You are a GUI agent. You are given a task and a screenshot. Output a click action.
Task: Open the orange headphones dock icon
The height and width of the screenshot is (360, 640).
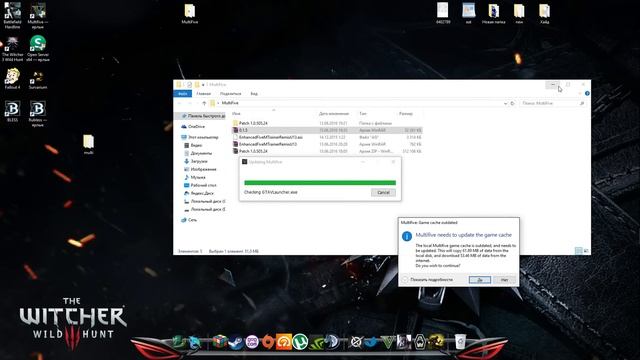pyautogui.click(x=284, y=342)
